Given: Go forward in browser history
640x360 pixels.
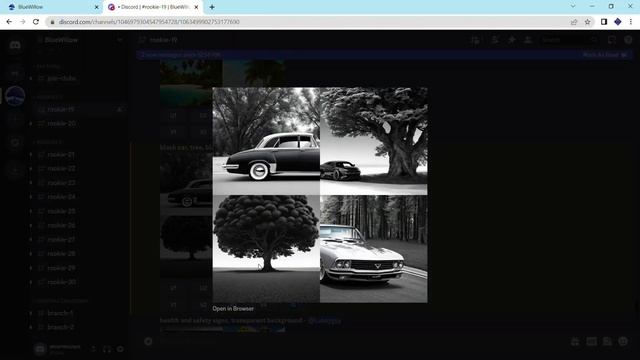Looking at the screenshot, I should click(x=22, y=22).
